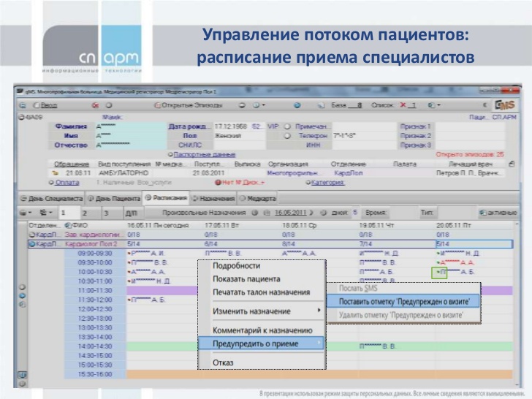Toggle the round marker before Паспортные данные
This screenshot has width=532, height=399.
coord(171,155)
